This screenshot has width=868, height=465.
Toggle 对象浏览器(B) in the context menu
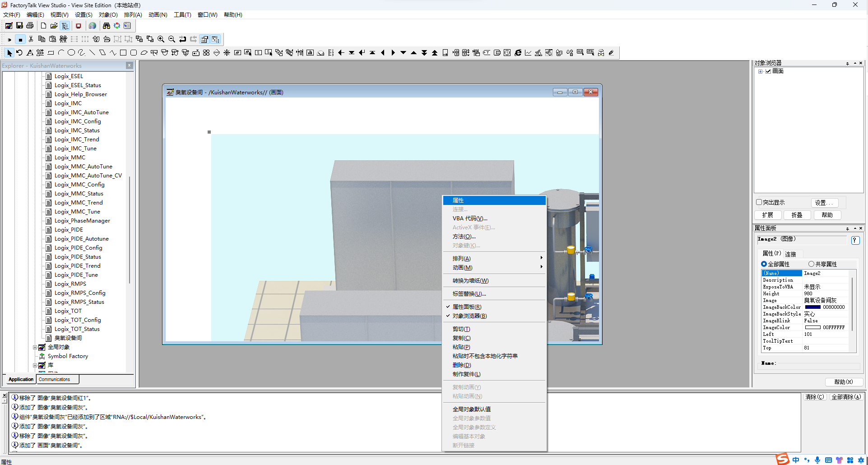point(494,316)
